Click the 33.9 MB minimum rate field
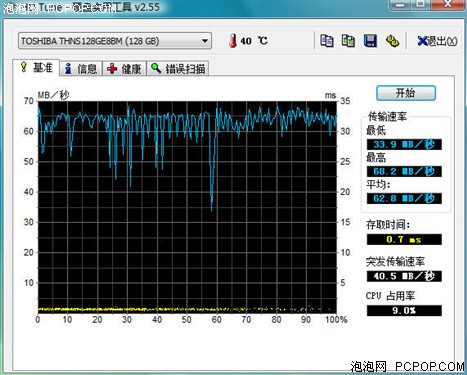This screenshot has height=375, width=467. [x=404, y=144]
